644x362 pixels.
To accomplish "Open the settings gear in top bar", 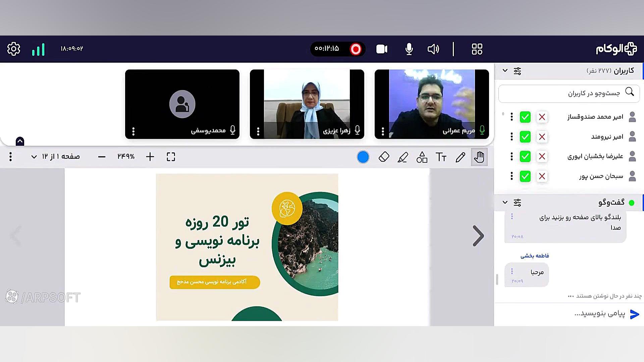I will [x=14, y=49].
